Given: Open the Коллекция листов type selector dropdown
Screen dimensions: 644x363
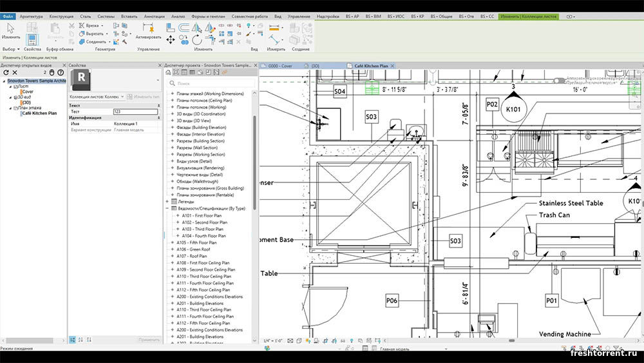Looking at the screenshot, I should (122, 97).
